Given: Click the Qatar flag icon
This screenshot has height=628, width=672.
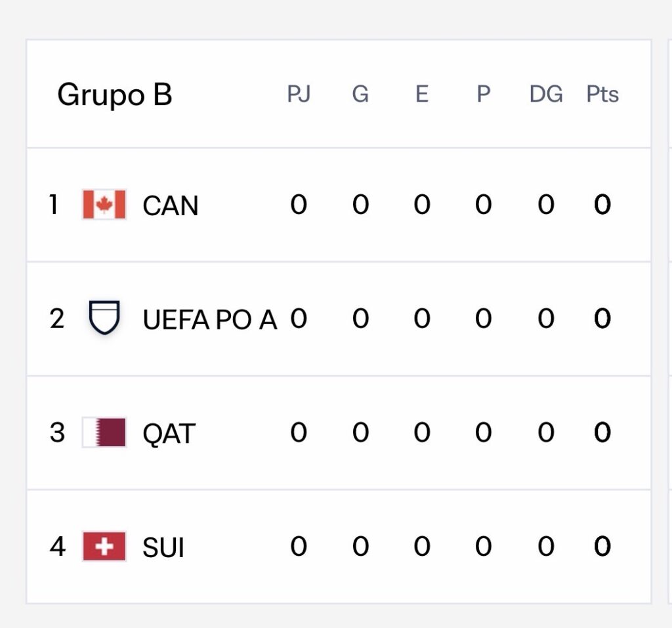Looking at the screenshot, I should tap(104, 432).
